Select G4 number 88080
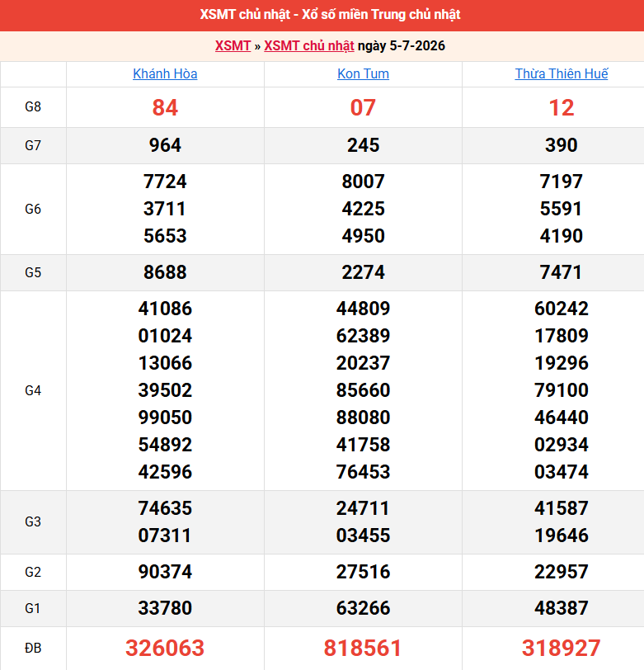Viewport: 644px width, 670px height. click(363, 418)
